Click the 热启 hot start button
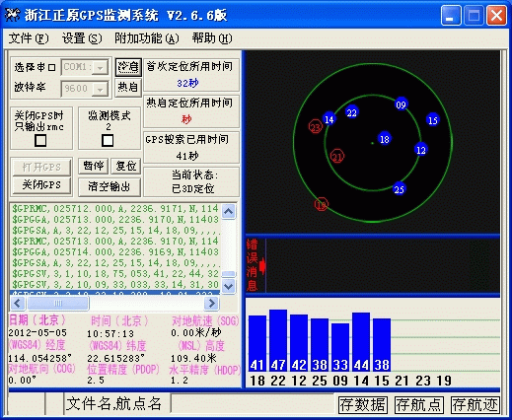The height and width of the screenshot is (420, 512). (128, 88)
